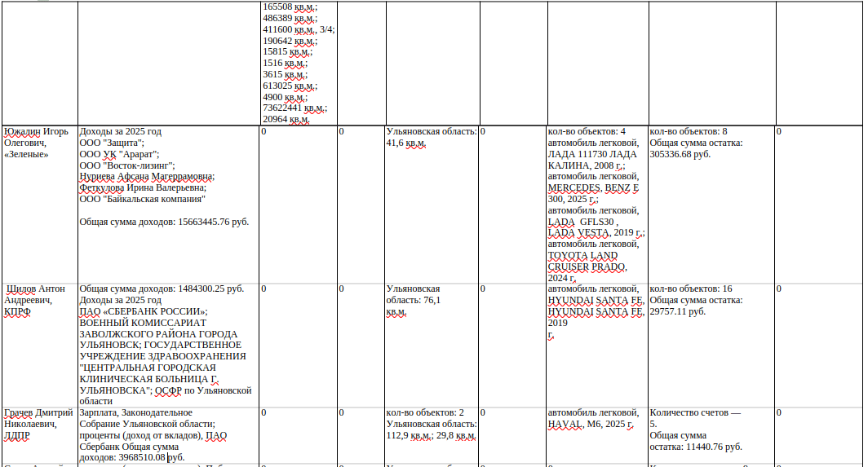Click the name 'Нуриева Афсана Магеррамовна'
The height and width of the screenshot is (467, 868).
point(147,177)
